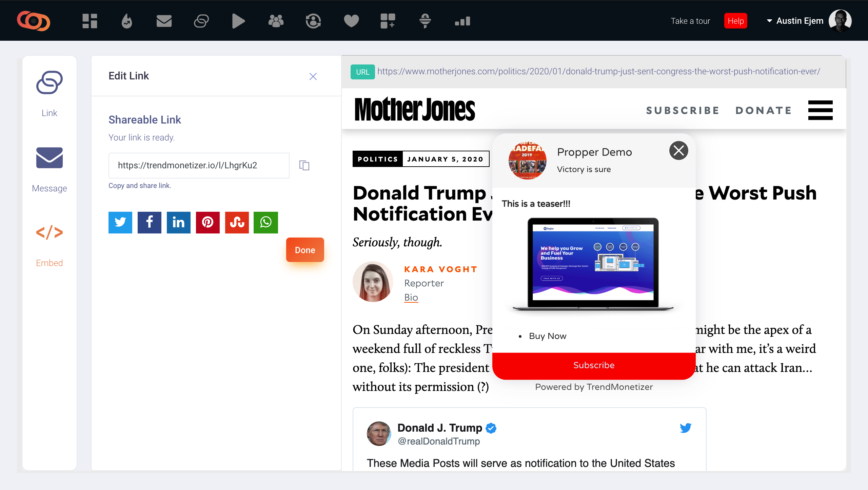This screenshot has height=490, width=868.
Task: Click 'This is a teaser!!!' text
Action: coord(536,204)
